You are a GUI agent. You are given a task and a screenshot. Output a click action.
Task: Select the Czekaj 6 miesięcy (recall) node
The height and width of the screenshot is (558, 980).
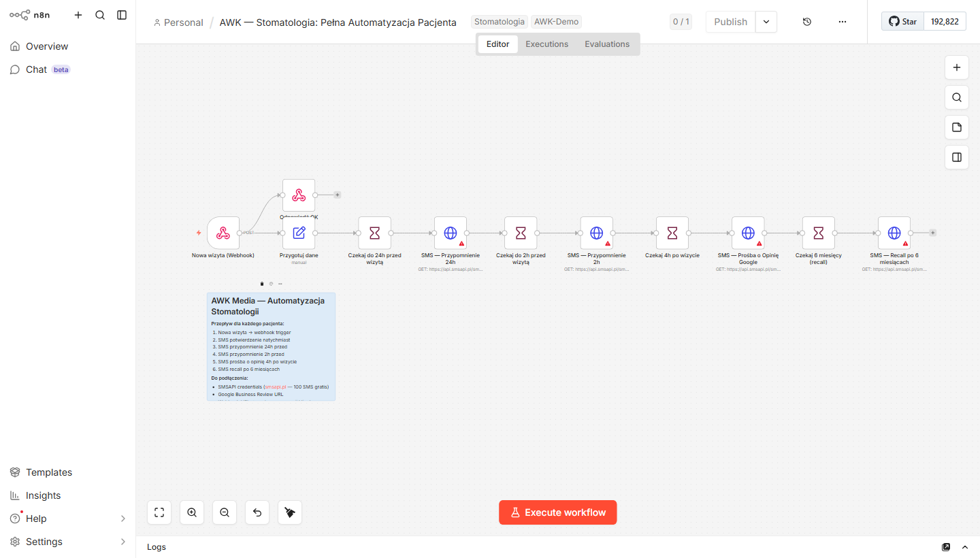point(819,233)
